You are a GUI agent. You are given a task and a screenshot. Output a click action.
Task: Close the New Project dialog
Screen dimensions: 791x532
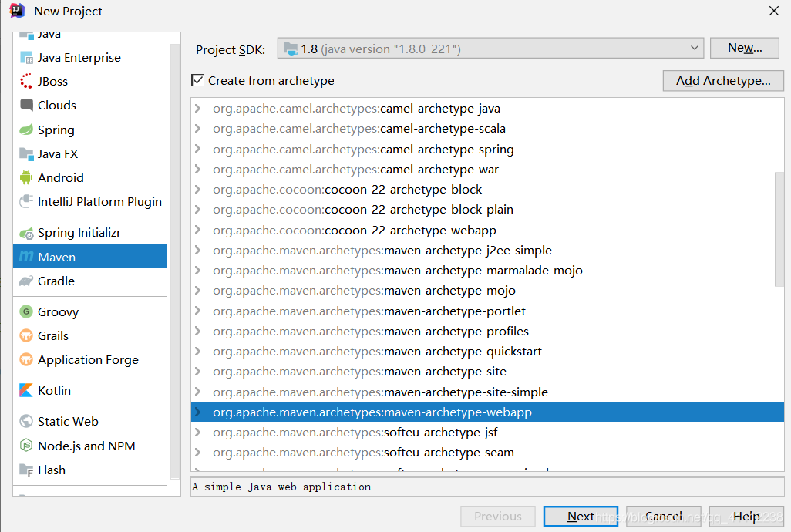pyautogui.click(x=774, y=11)
